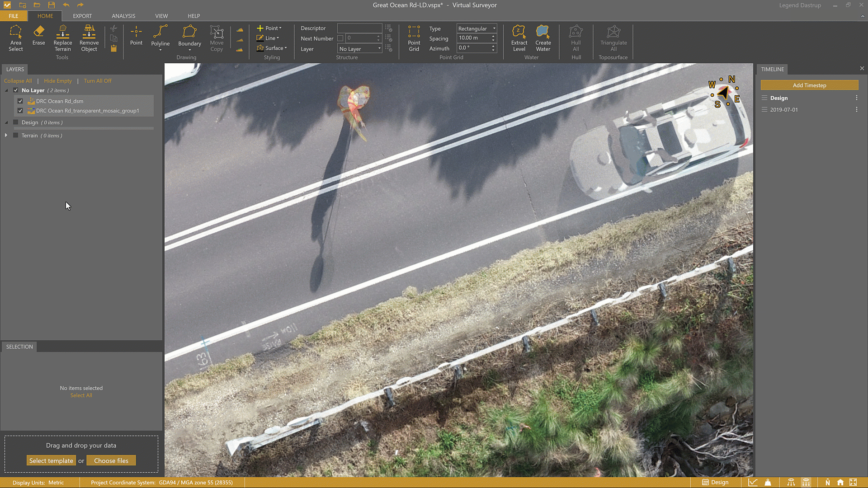The width and height of the screenshot is (868, 488).
Task: Open the Export tab
Action: pos(82,16)
